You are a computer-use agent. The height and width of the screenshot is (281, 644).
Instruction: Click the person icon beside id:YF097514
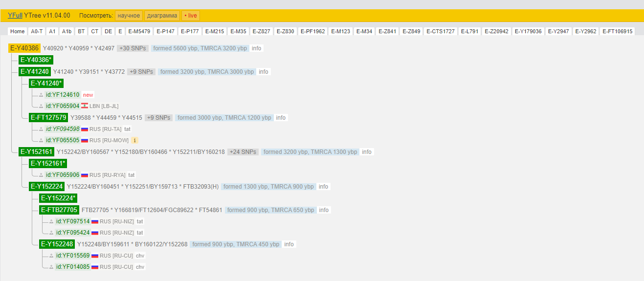point(51,222)
